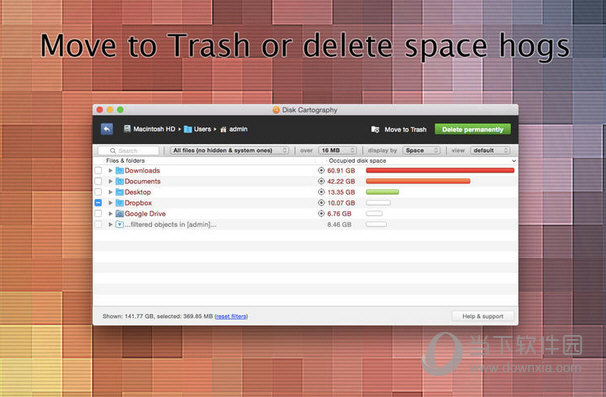Click the target icon beside 42.22 GB
606x397 pixels.
[321, 181]
